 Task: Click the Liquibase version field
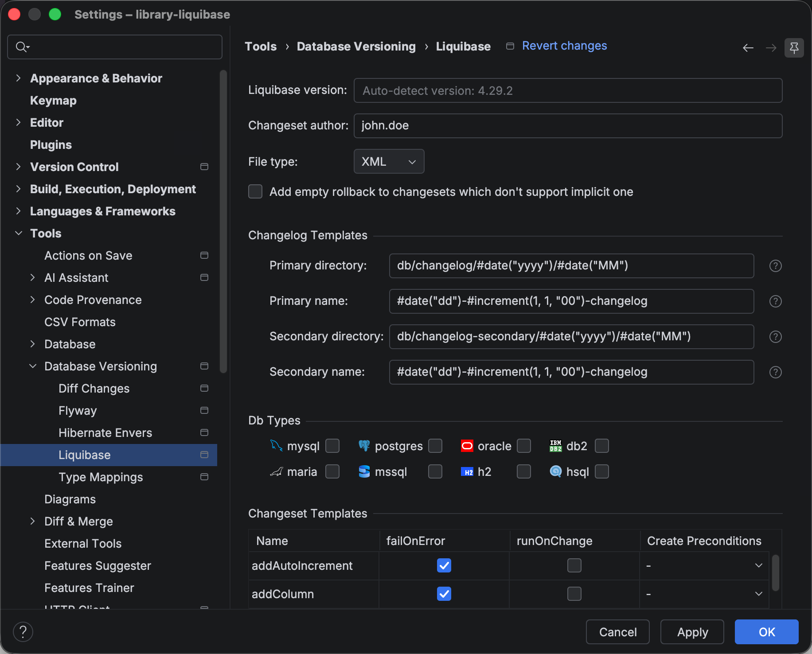point(568,90)
